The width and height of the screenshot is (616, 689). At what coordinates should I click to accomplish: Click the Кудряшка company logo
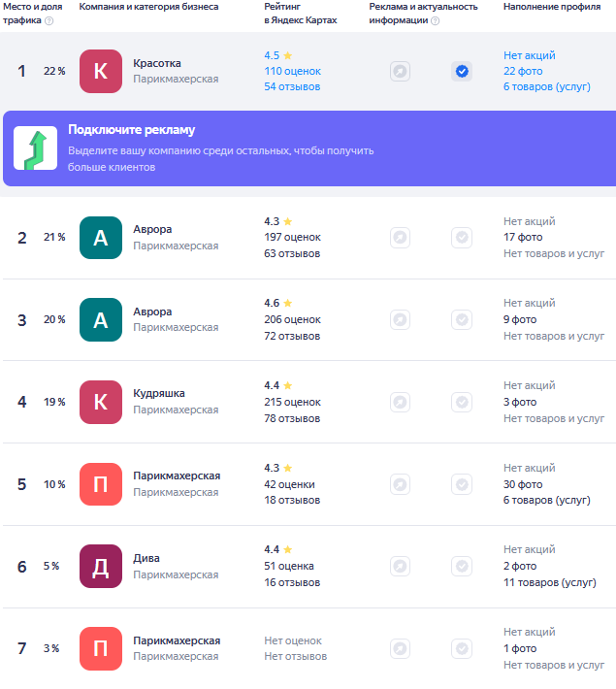101,402
